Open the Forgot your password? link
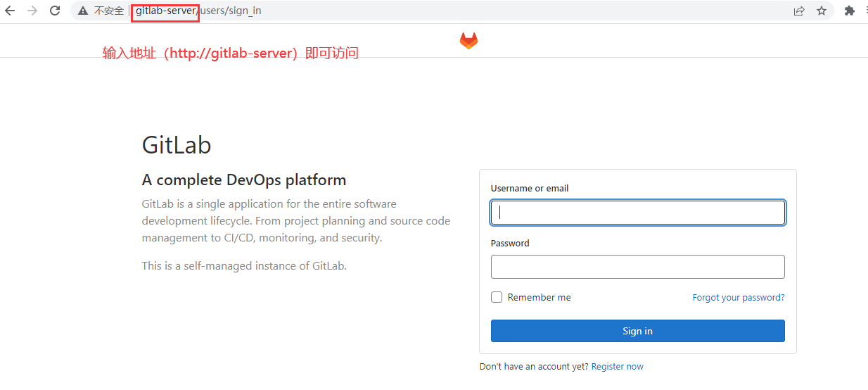 (739, 298)
